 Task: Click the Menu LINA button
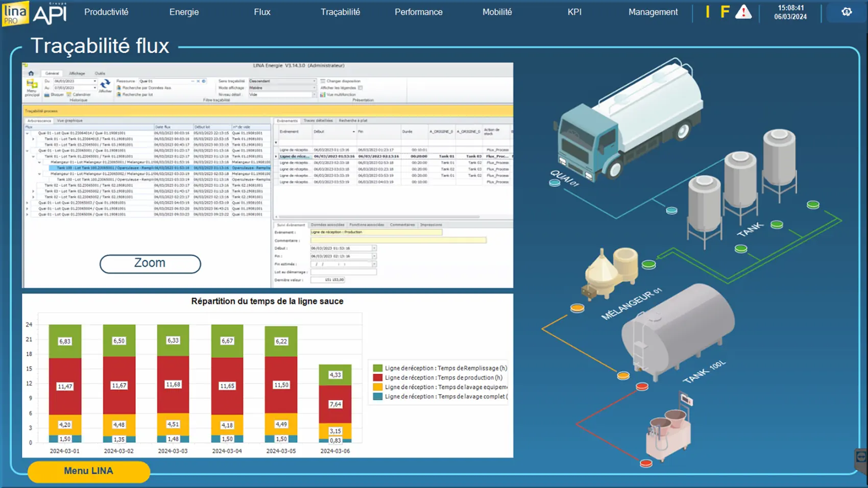88,471
